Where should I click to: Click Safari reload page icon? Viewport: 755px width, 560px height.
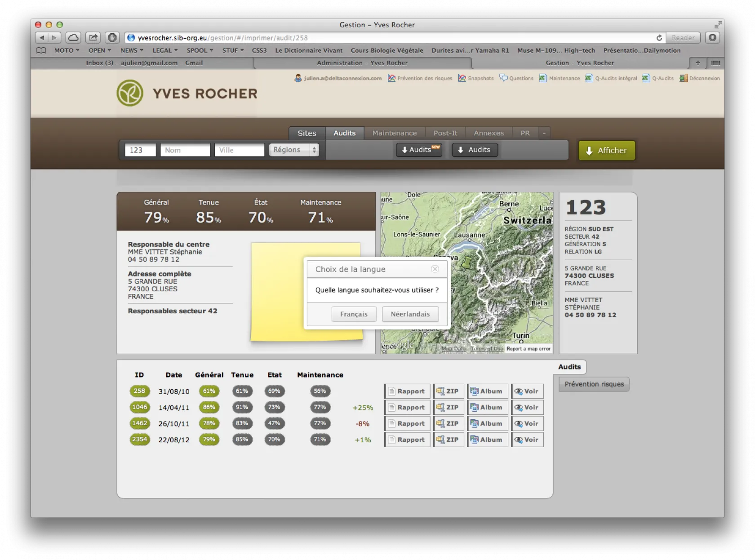click(659, 38)
